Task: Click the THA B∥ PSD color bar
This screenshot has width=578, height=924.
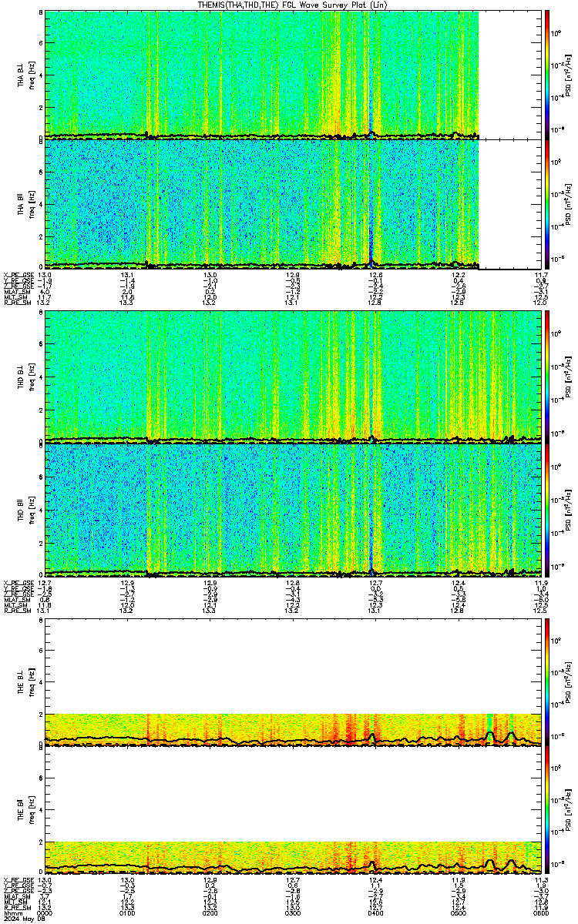Action: (x=548, y=204)
